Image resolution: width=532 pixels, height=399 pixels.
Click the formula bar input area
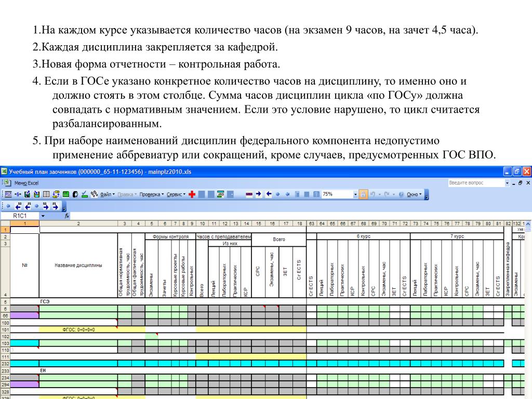click(x=300, y=216)
